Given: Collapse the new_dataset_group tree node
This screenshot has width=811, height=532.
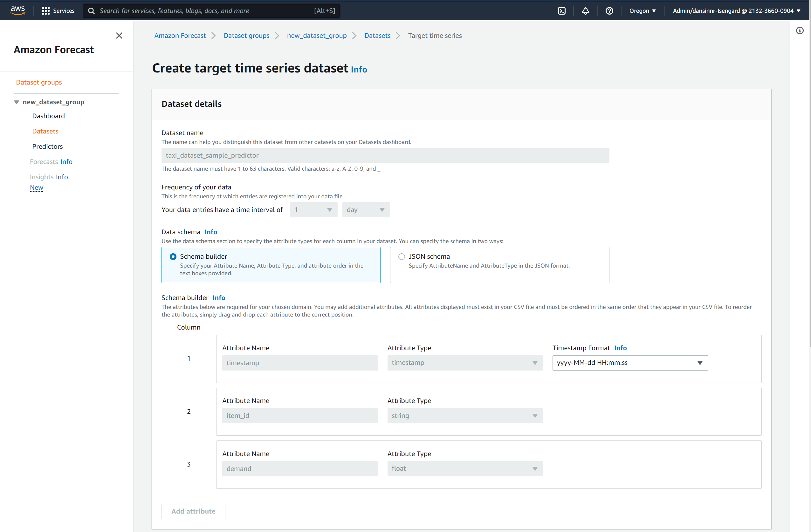Looking at the screenshot, I should point(16,102).
